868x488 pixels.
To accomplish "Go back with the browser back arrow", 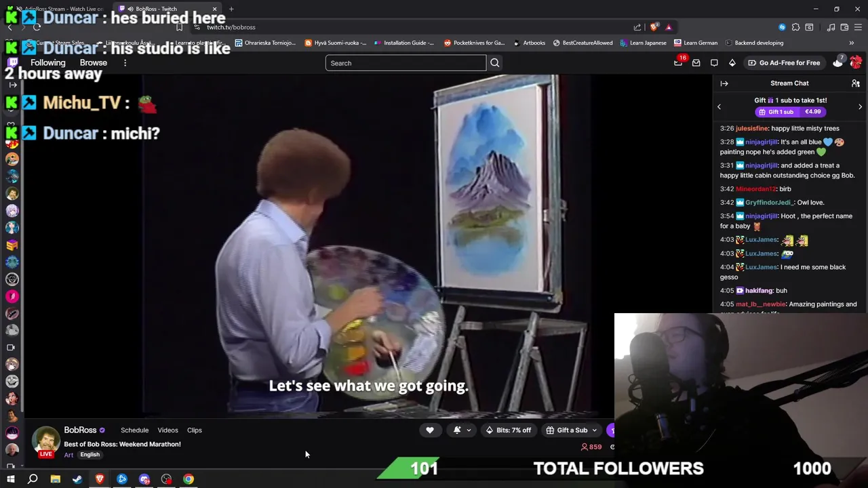I will [9, 27].
